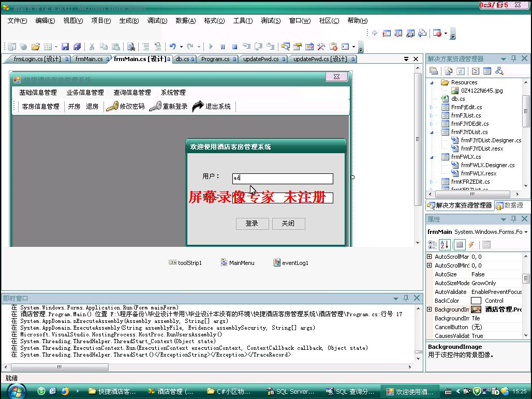Image resolution: width=532 pixels, height=399 pixels.
Task: Click the Stop Debugging square icon
Action: [234, 47]
